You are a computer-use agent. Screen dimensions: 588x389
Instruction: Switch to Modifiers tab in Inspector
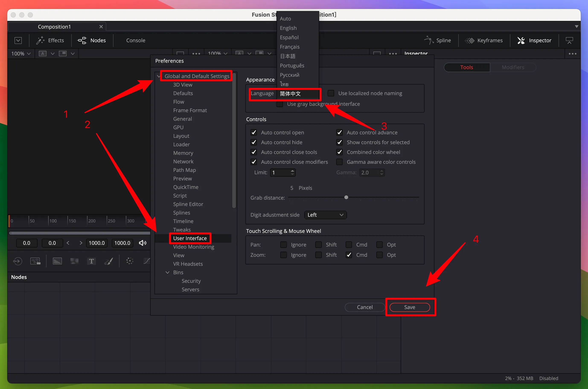[x=513, y=67]
